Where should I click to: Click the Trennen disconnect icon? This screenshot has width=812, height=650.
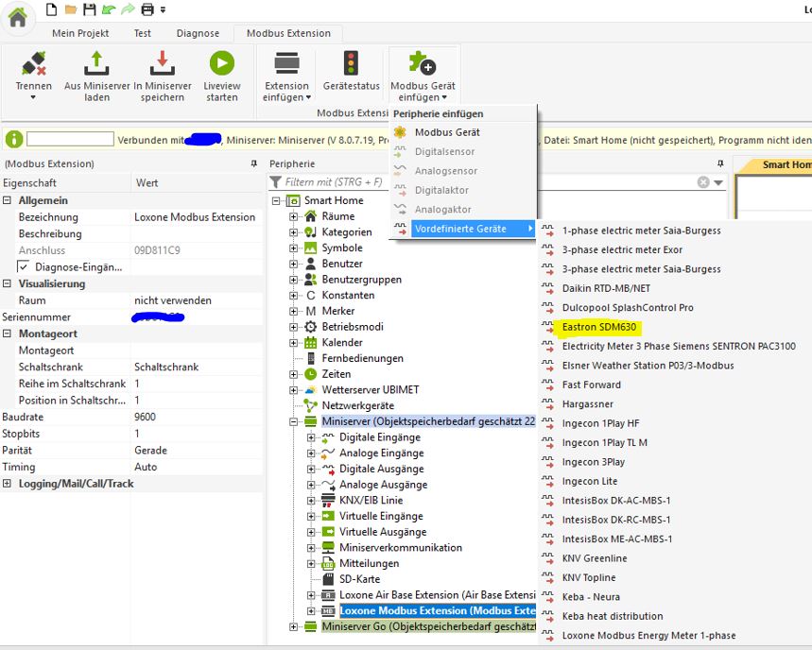34,64
